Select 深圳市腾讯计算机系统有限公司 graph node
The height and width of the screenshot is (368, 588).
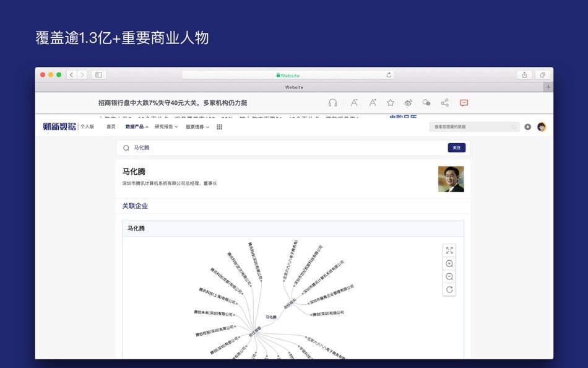(x=323, y=277)
